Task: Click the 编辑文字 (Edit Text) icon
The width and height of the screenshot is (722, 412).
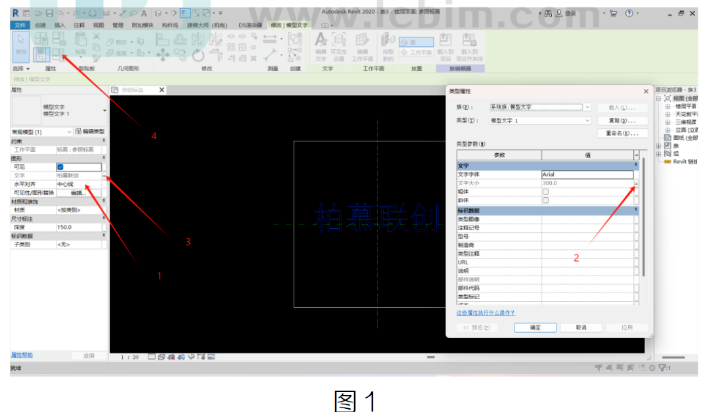Action: coord(321,46)
